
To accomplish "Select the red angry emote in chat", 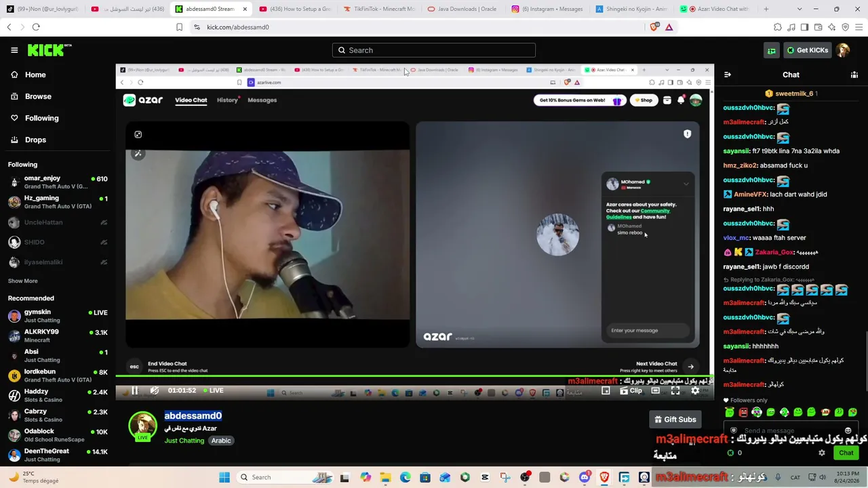I will tap(743, 412).
